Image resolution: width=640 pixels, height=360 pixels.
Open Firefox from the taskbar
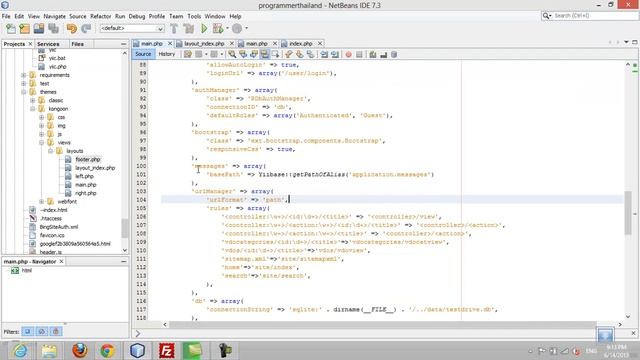80,351
